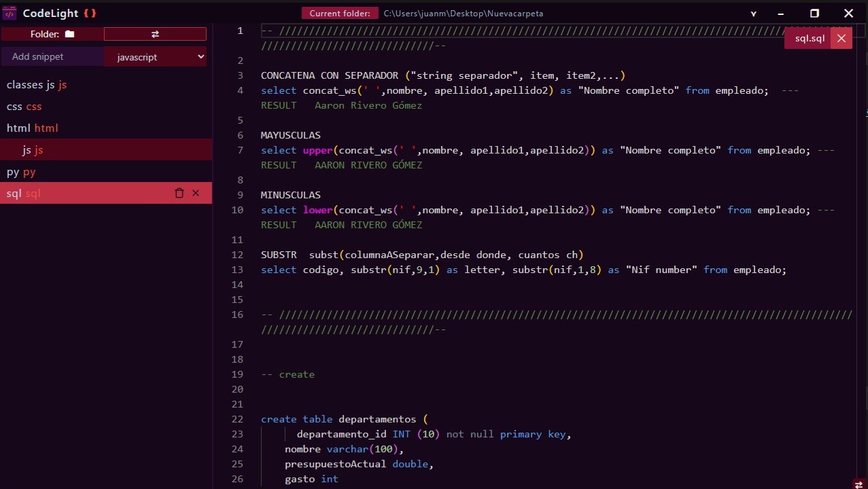Screen dimensions: 868x489
Task: Open the css snippet in the list
Action: 24,107
